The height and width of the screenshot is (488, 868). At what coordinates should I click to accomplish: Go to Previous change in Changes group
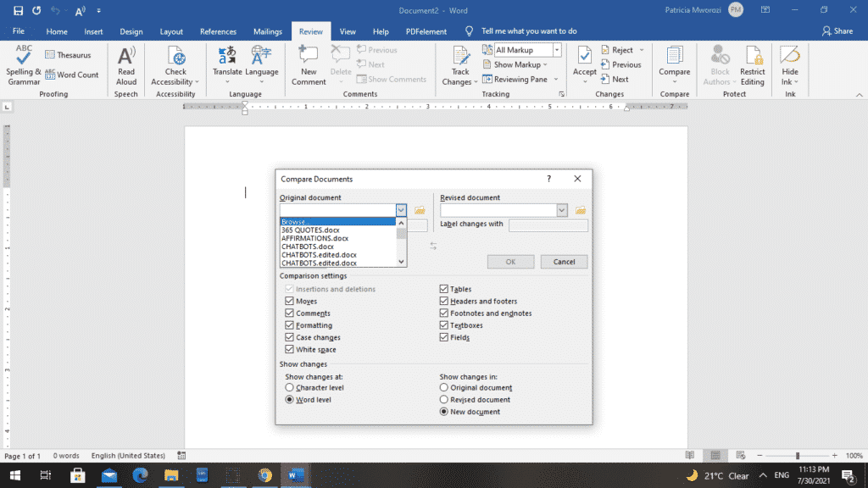tap(620, 64)
